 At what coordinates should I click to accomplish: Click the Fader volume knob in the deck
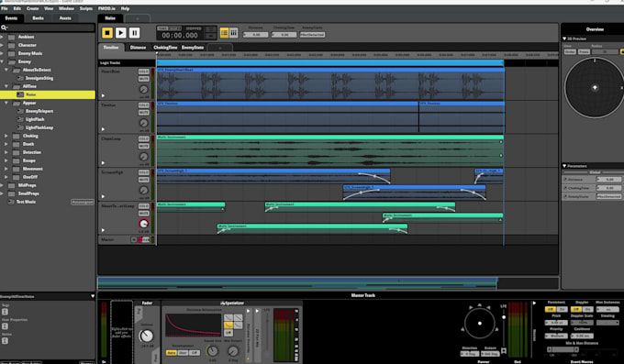(x=146, y=336)
